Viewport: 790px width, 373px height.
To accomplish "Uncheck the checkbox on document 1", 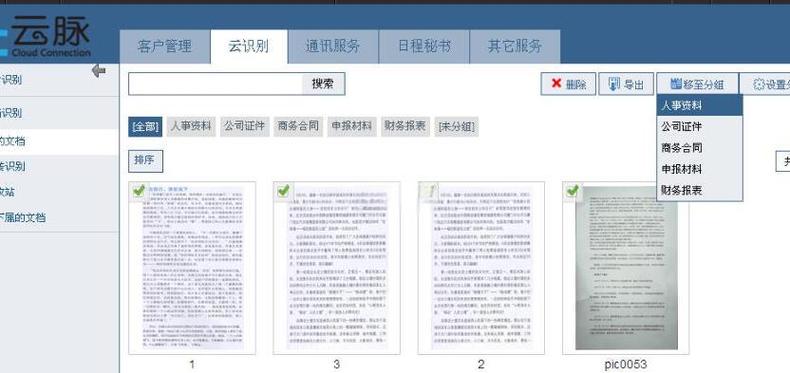I will (139, 191).
